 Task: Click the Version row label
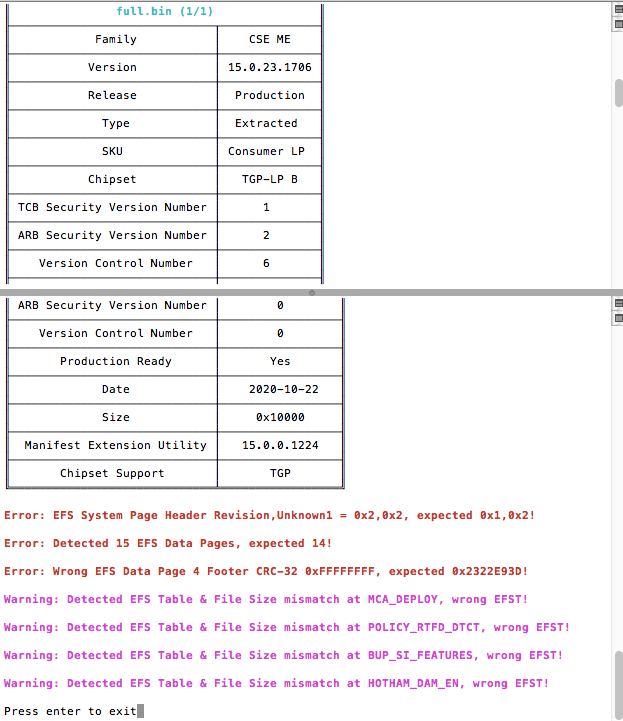point(112,68)
